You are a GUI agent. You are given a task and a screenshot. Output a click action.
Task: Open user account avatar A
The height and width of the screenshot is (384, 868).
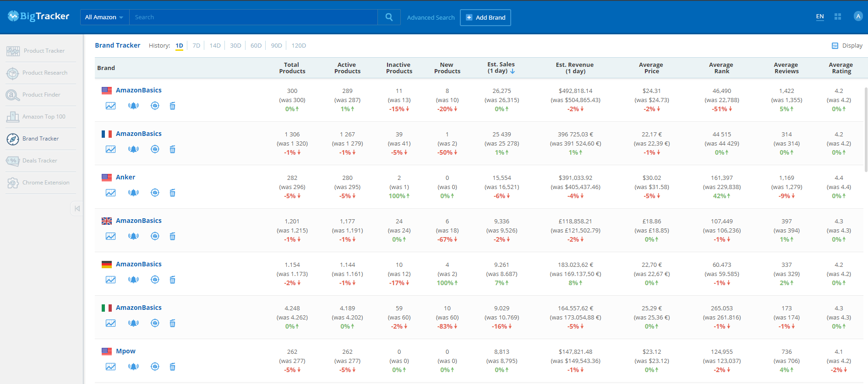(858, 16)
